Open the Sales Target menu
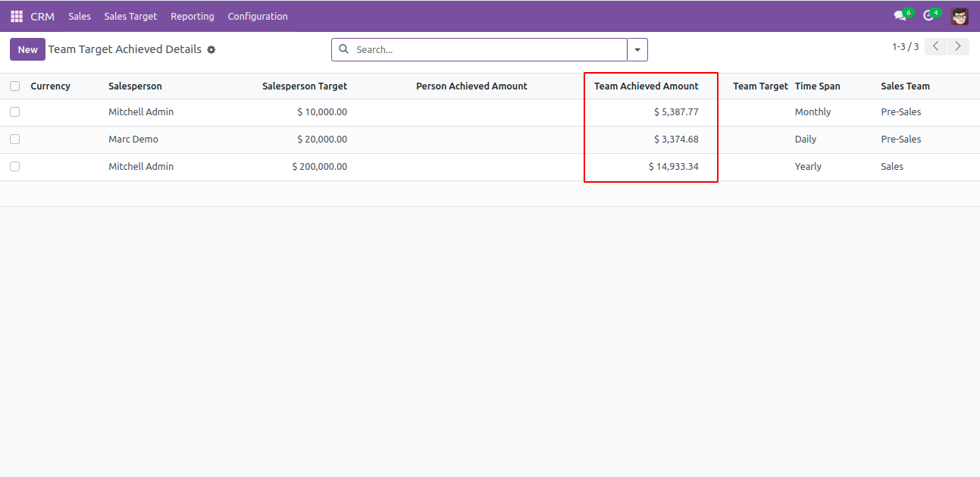The width and height of the screenshot is (980, 477). (x=130, y=16)
